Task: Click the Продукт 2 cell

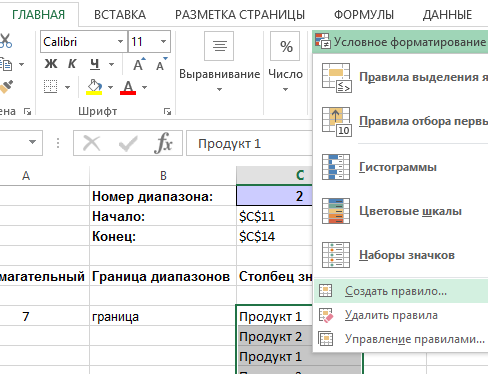Action: (274, 336)
